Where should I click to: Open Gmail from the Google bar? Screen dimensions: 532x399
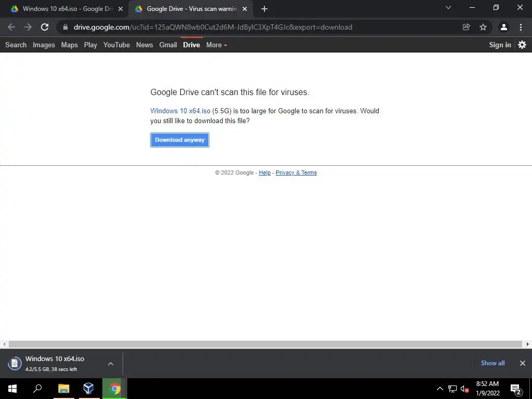[168, 45]
